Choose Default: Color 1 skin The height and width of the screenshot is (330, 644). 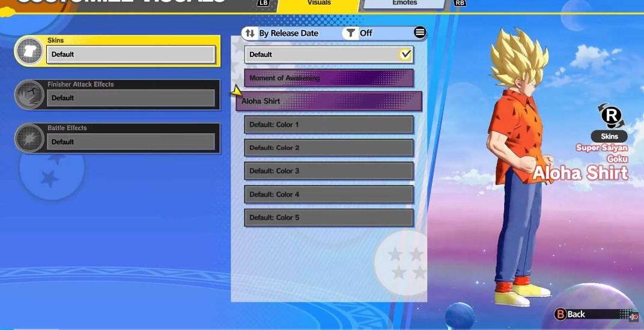(329, 124)
